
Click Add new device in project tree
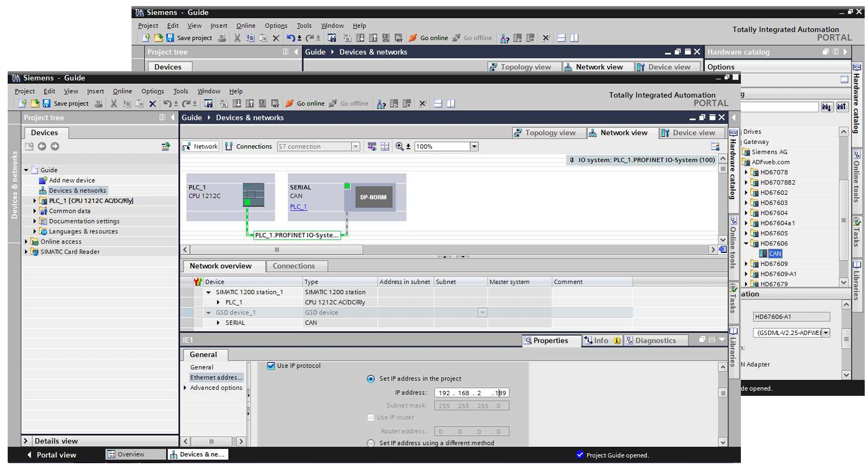(x=72, y=181)
